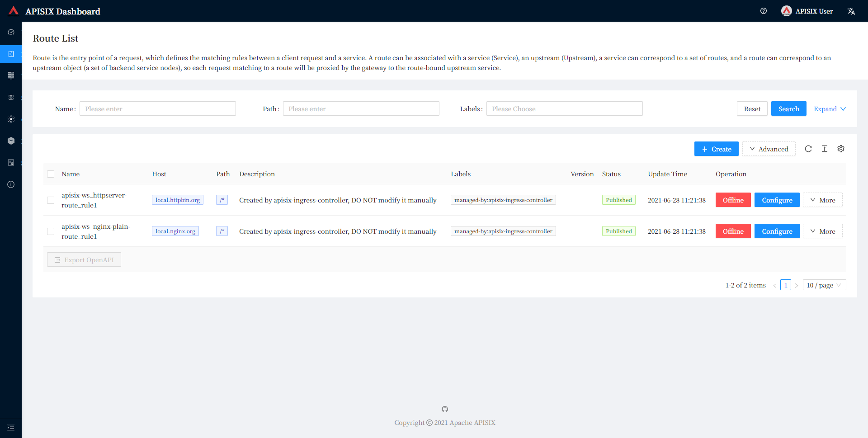The image size is (868, 438).
Task: Click the Update Time column header
Action: click(x=667, y=174)
